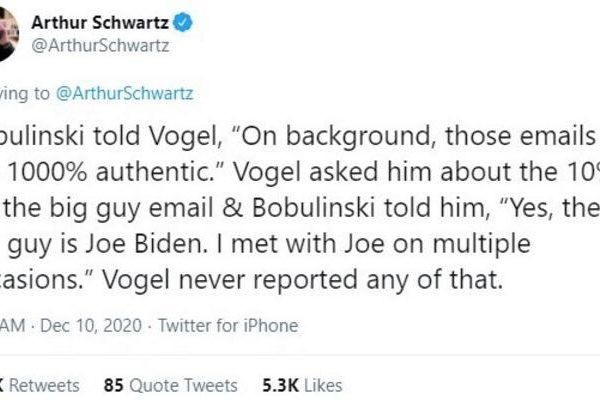The height and width of the screenshot is (400, 600).
Task: Click the 85 quote count number
Action: point(114,385)
